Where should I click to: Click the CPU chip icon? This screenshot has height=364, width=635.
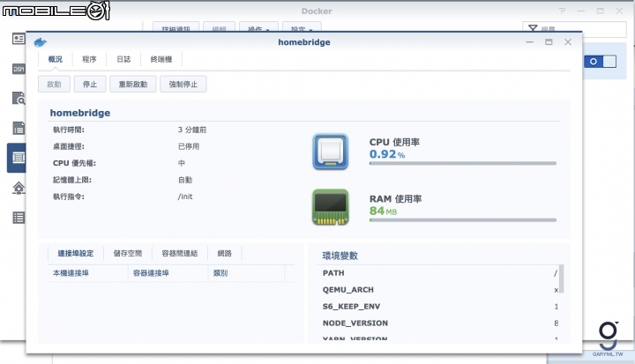point(331,152)
